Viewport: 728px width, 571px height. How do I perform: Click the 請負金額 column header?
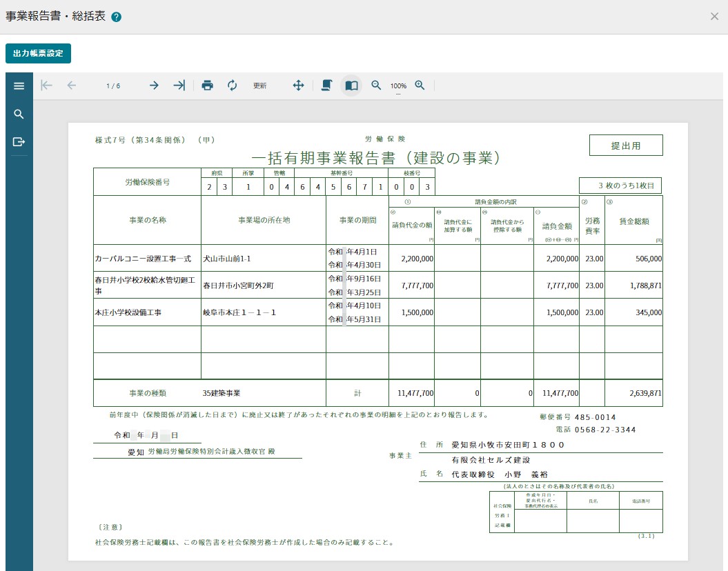click(x=557, y=226)
